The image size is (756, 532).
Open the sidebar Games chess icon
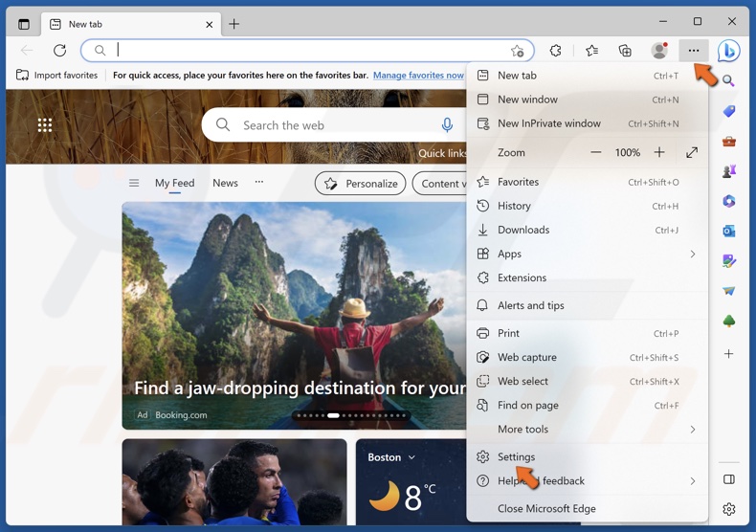tap(729, 170)
